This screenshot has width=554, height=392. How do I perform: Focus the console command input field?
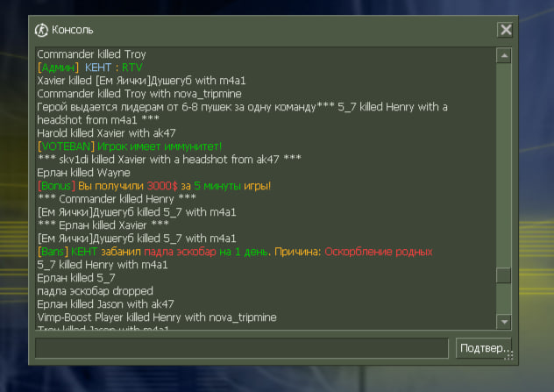click(242, 348)
